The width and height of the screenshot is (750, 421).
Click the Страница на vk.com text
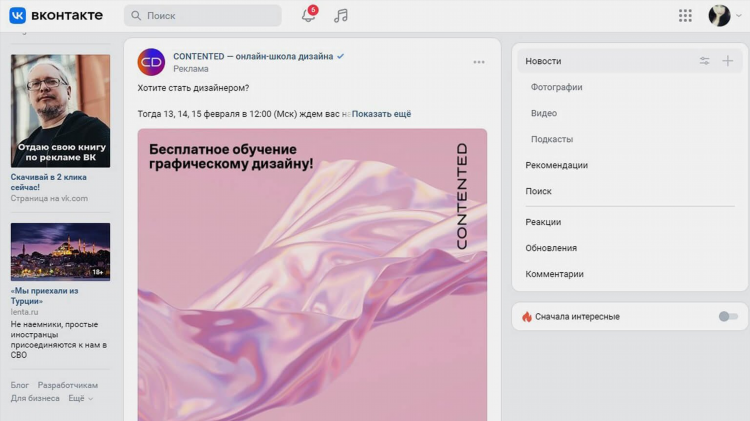49,199
